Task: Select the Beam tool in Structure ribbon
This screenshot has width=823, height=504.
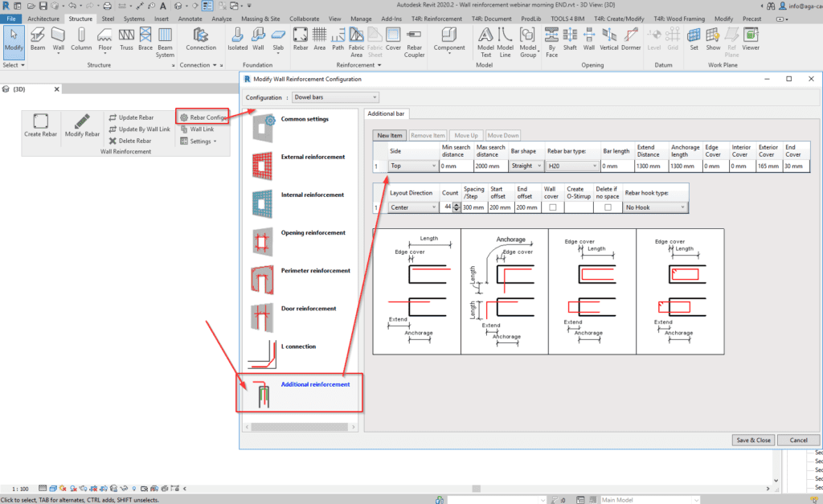Action: [38, 39]
